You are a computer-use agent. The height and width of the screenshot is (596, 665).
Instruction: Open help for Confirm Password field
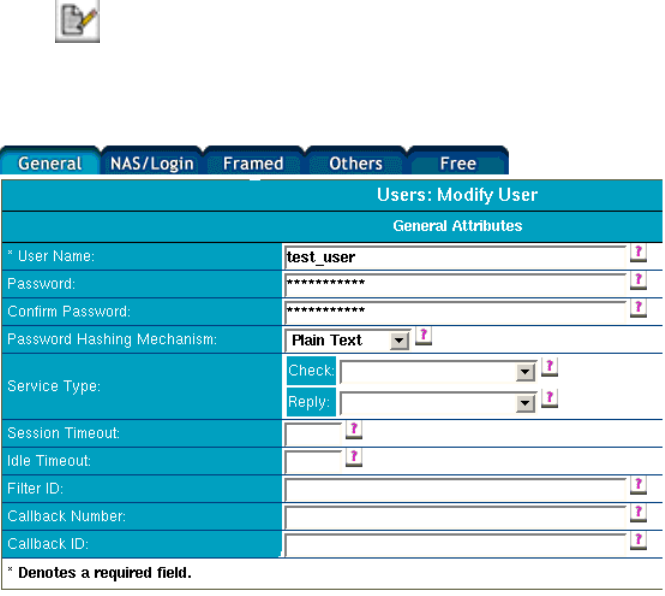tap(638, 308)
